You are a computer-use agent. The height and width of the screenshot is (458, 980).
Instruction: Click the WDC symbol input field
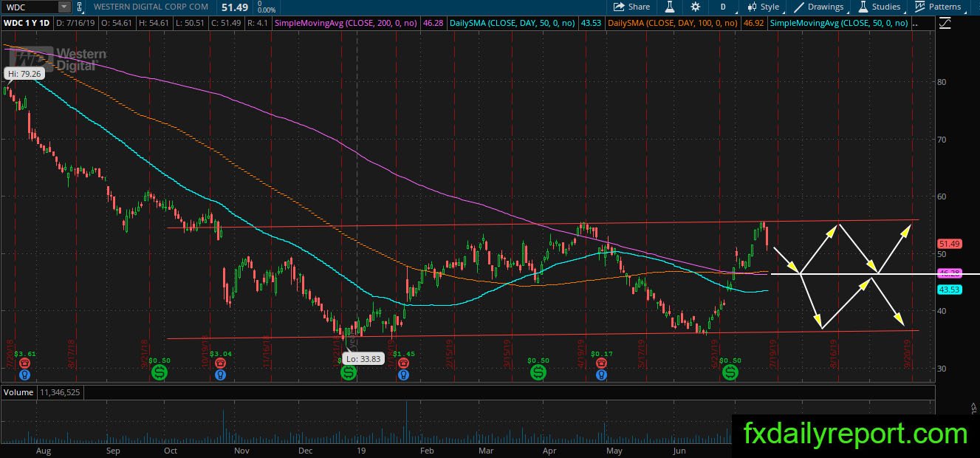tap(30, 7)
